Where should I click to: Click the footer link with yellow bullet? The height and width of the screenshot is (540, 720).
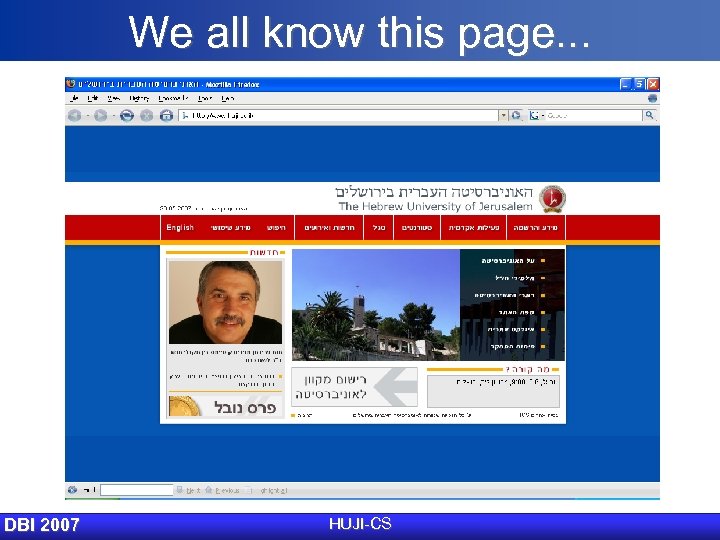[302, 415]
